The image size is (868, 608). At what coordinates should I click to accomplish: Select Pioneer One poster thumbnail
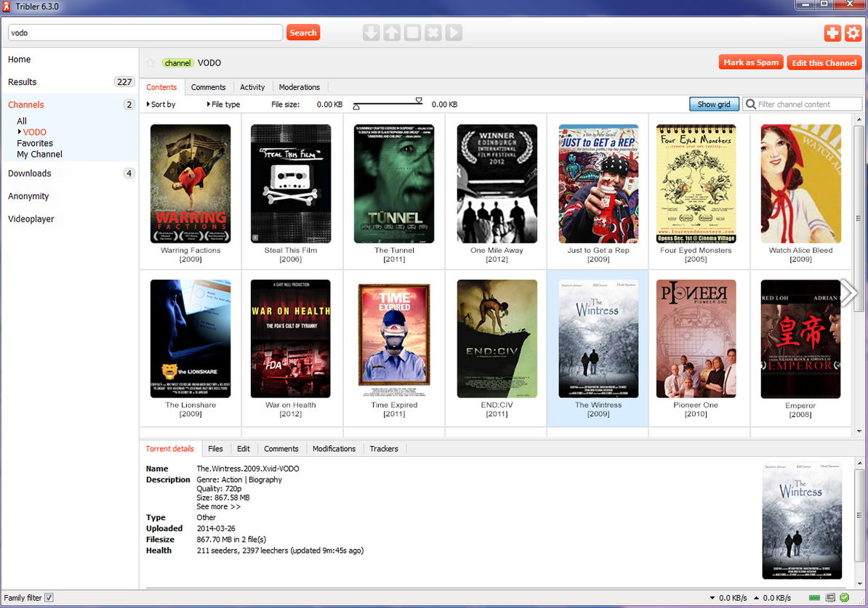click(x=696, y=339)
